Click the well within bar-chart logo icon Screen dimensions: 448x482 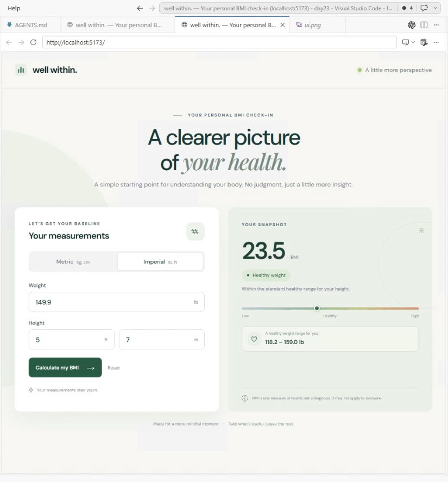pos(21,70)
